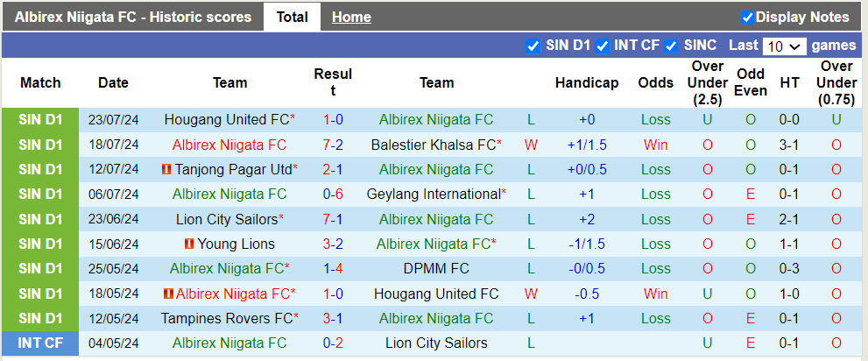Switch to the Total tab
This screenshot has width=868, height=361.
292,17
